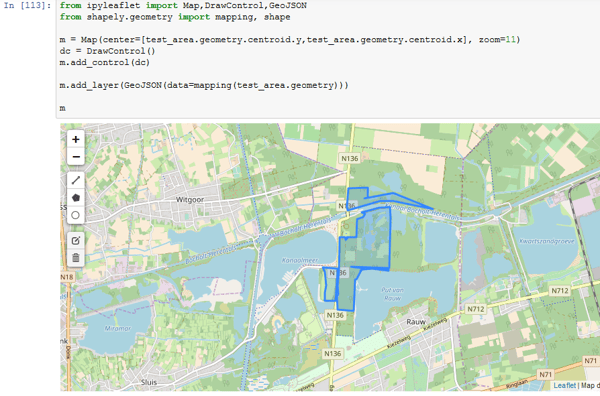Screen dimensions: 600x396
Task: Click the Witgoor town label on the map
Action: (190, 200)
